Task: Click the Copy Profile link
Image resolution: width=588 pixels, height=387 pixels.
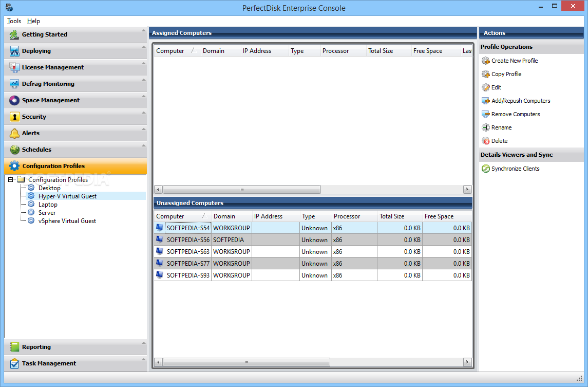Action: (x=506, y=74)
